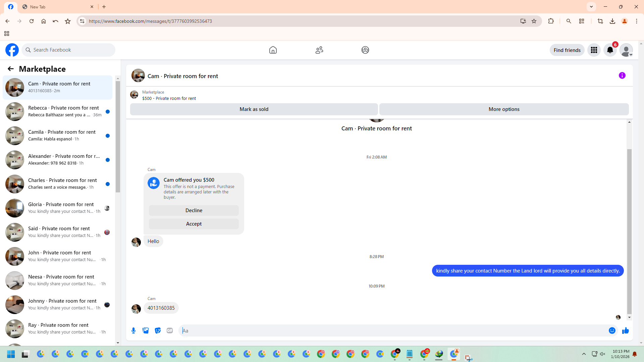Screen dimensions: 644x362
Task: Accept Cam's $500 offer
Action: pos(194,224)
